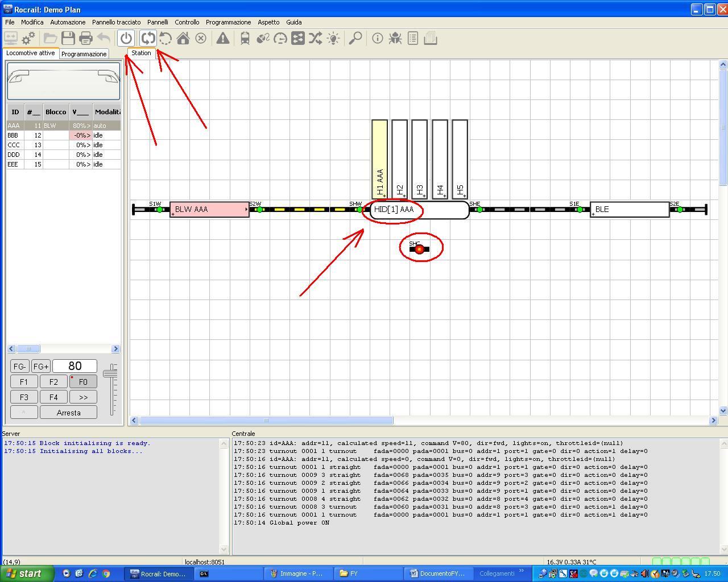Click the BLE block
Image resolution: width=728 pixels, height=582 pixels.
click(x=630, y=210)
